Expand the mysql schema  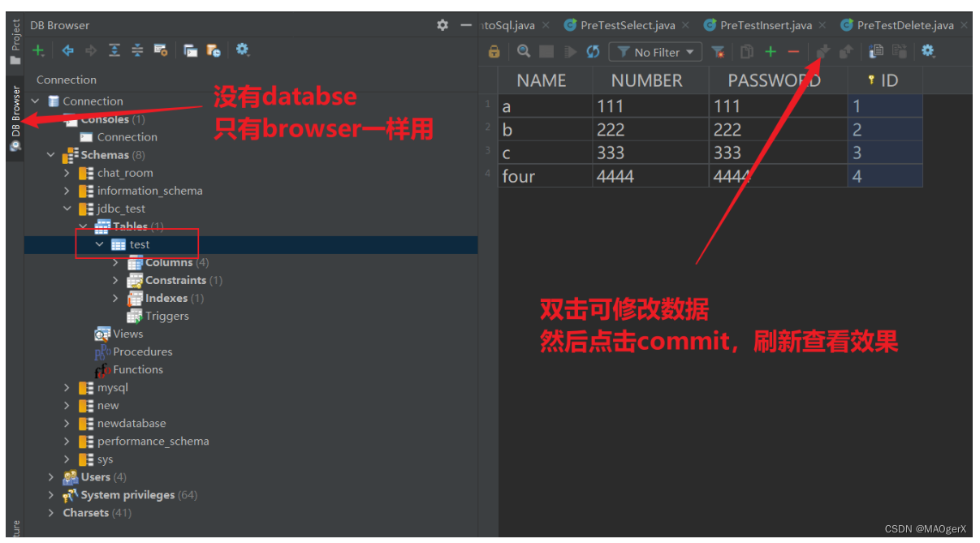[x=67, y=387]
